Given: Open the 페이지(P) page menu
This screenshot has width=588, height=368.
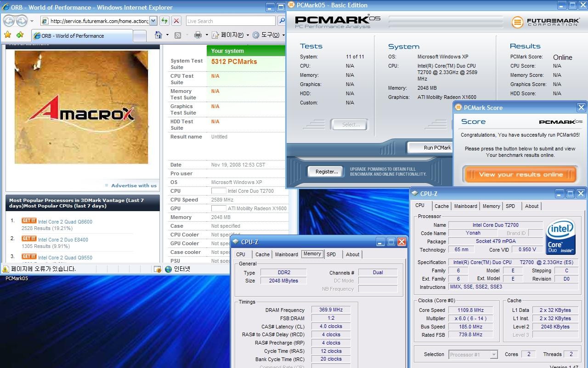Looking at the screenshot, I should 231,35.
